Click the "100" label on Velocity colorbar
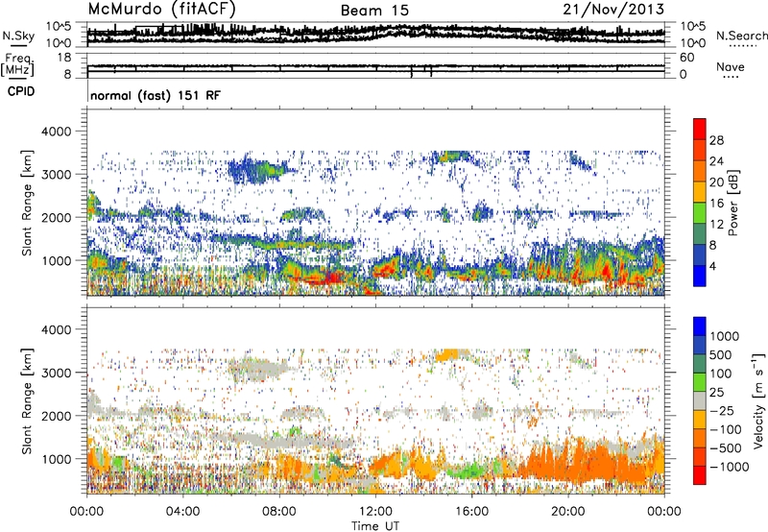This screenshot has width=768, height=532. tap(720, 374)
